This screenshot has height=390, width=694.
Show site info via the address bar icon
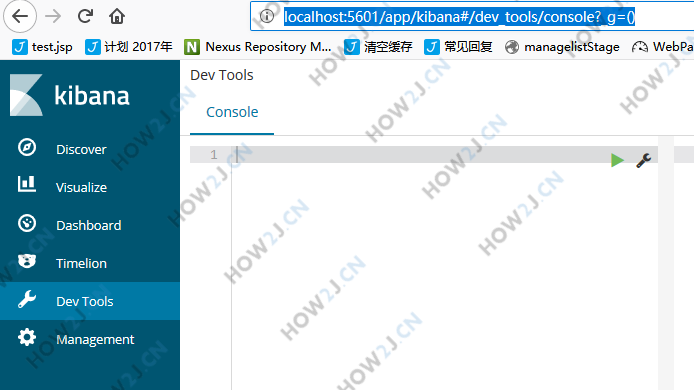(266, 16)
